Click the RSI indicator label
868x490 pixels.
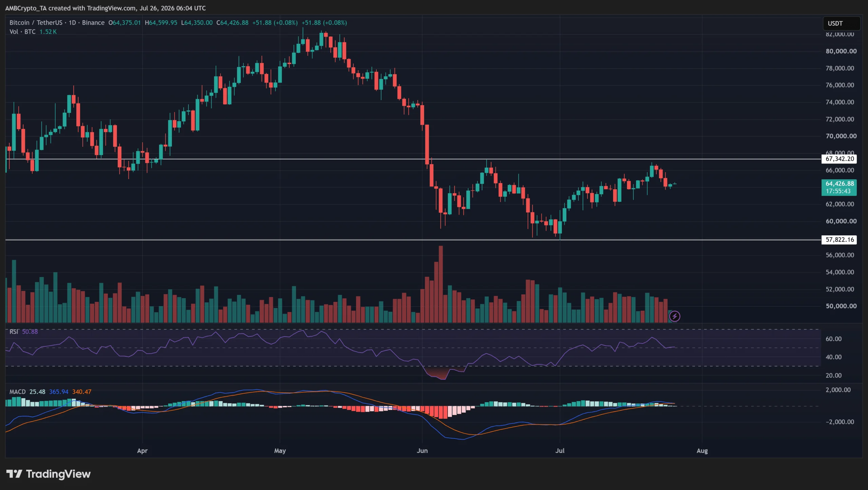pyautogui.click(x=14, y=332)
